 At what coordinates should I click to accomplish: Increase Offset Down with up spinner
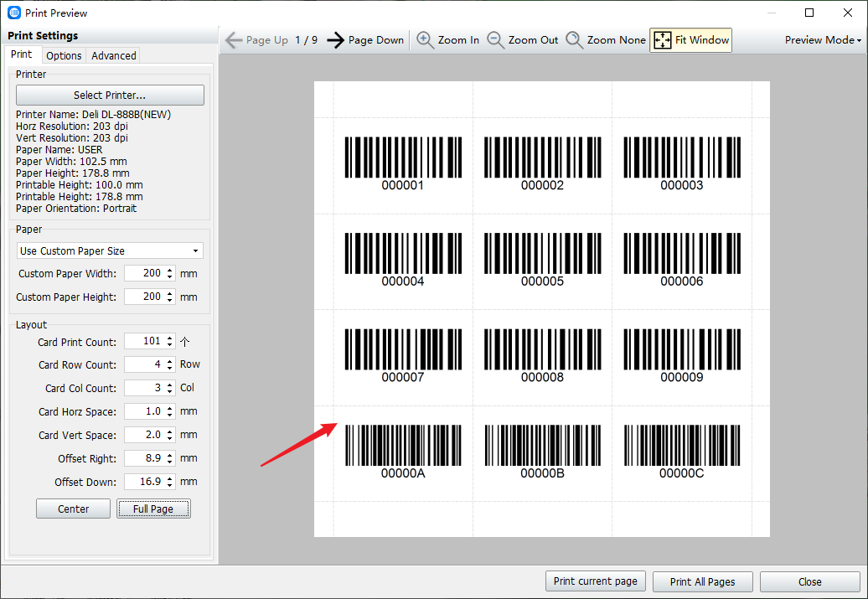[x=170, y=478]
